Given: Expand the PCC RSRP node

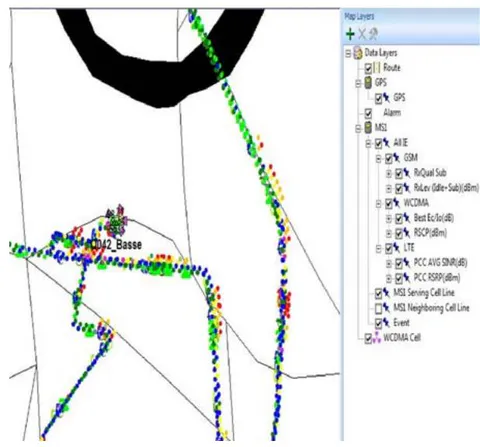Looking at the screenshot, I should coord(389,278).
